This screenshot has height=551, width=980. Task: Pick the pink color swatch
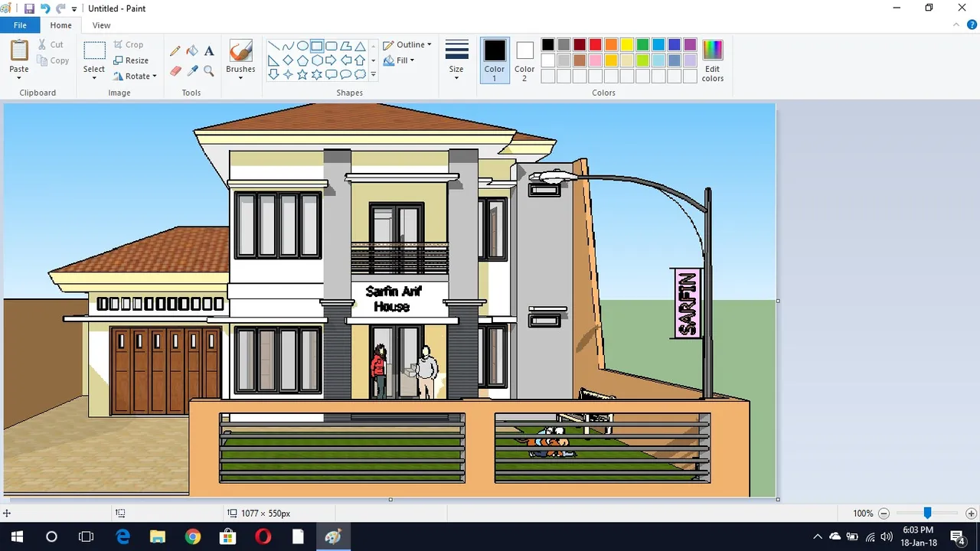596,60
